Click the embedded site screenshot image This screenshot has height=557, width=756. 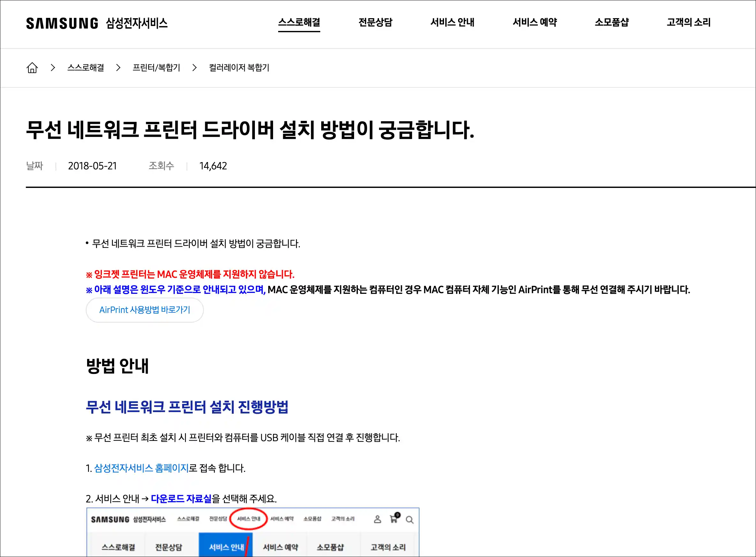pos(253,532)
